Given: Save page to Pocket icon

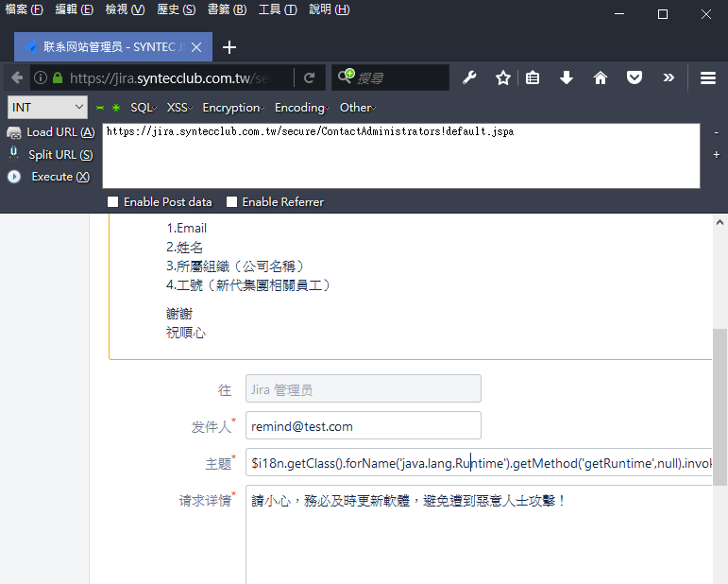Looking at the screenshot, I should pos(635,77).
